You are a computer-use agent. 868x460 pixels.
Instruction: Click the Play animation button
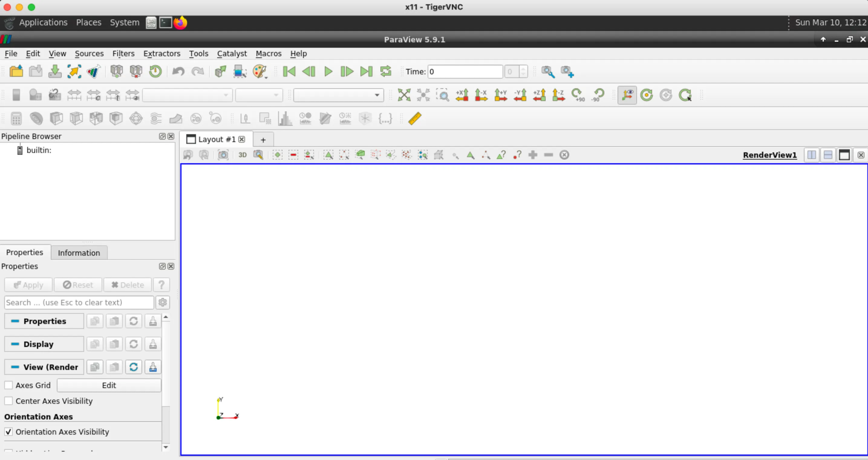328,71
